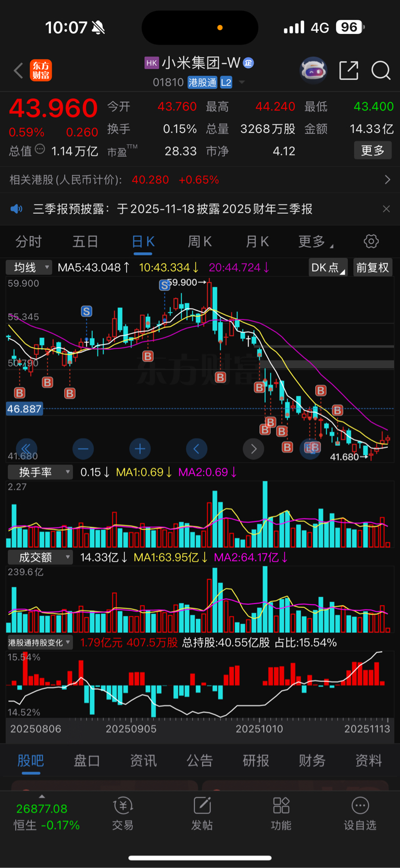This screenshot has width=400, height=868.
Task: Open the 港股通持股变化 indicator dropdown
Action: (x=40, y=643)
